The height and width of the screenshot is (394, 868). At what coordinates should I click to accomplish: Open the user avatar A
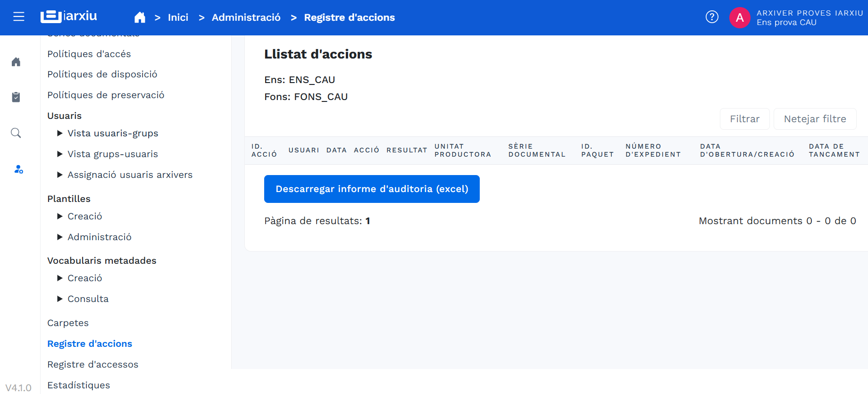coord(740,17)
